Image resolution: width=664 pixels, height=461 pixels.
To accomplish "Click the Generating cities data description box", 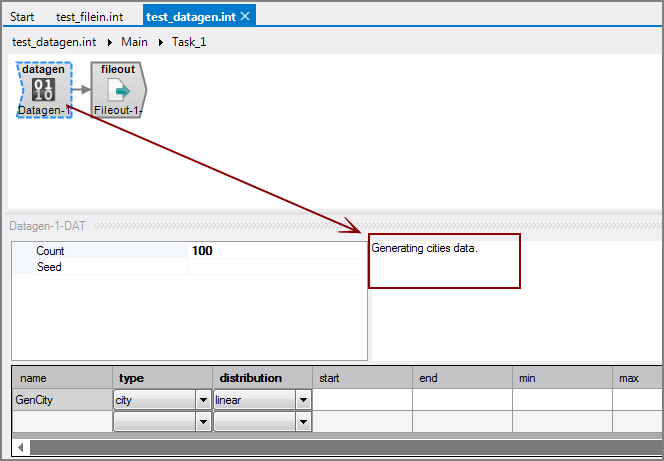I will tap(444, 262).
